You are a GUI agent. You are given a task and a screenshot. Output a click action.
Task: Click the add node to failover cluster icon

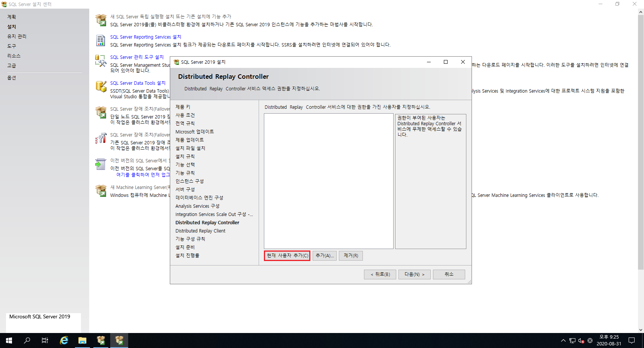click(x=101, y=138)
